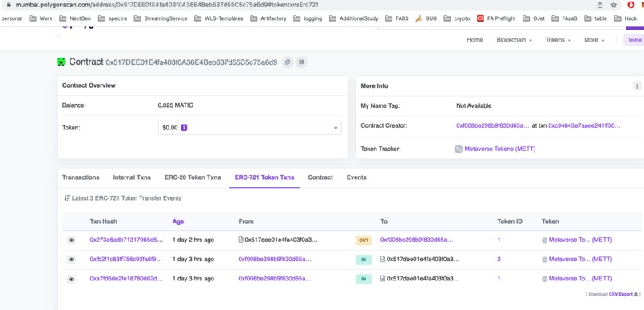
Task: Click the 1 day 2 hrs ago age
Action: tap(193, 240)
